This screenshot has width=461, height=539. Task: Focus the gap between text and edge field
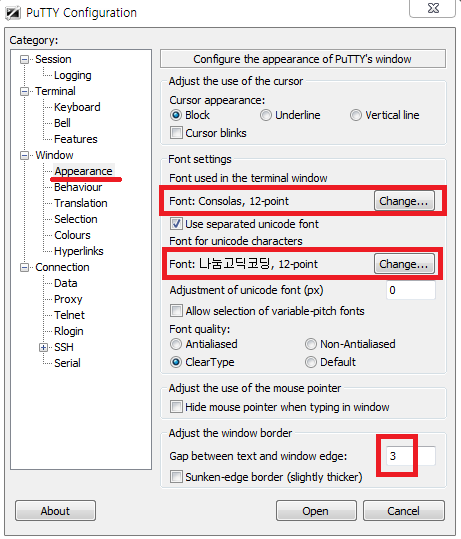pyautogui.click(x=411, y=456)
